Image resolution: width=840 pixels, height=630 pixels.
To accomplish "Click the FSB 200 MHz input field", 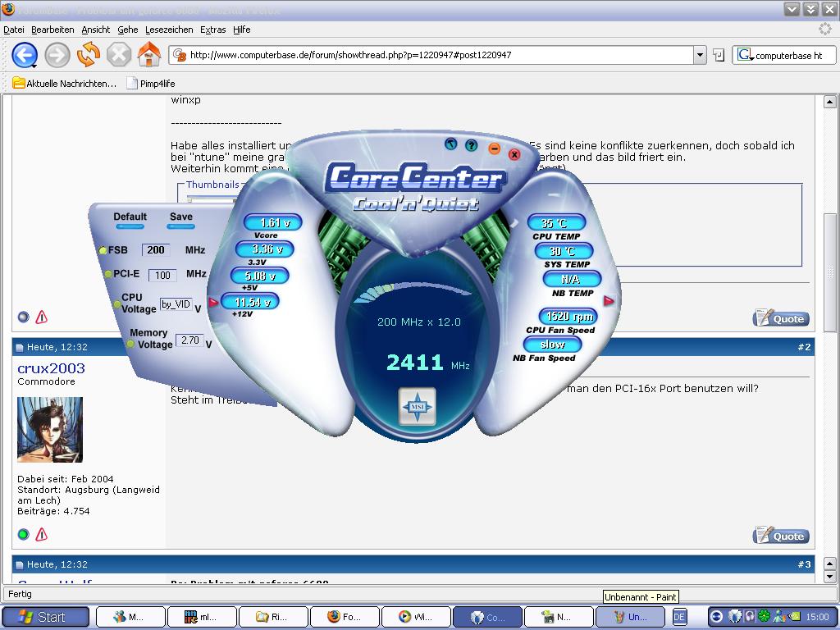I will click(x=156, y=249).
